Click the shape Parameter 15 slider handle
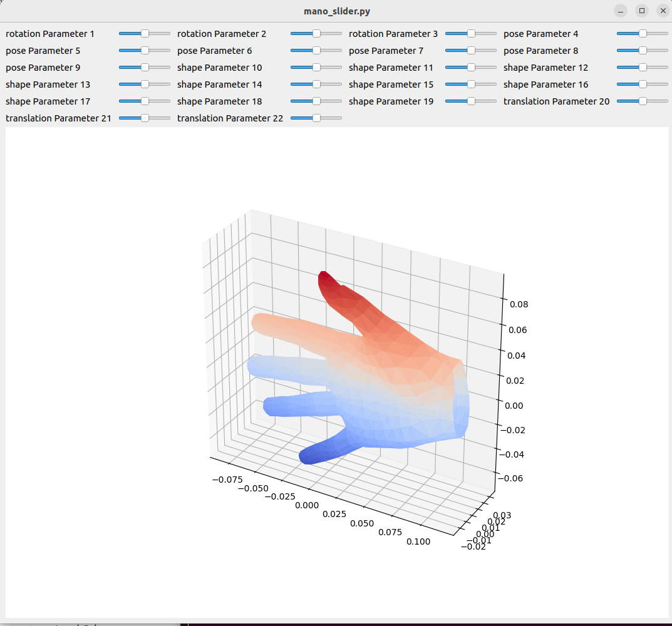672x626 pixels. tap(471, 84)
